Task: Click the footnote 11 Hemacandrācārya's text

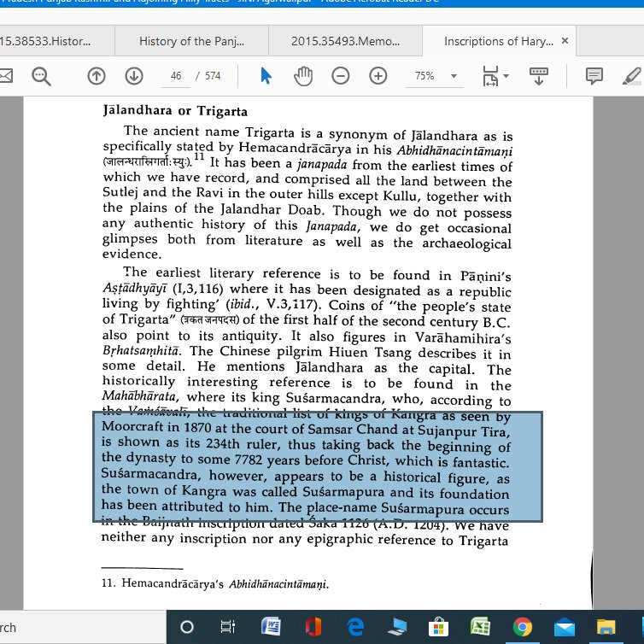Action: coord(214,583)
